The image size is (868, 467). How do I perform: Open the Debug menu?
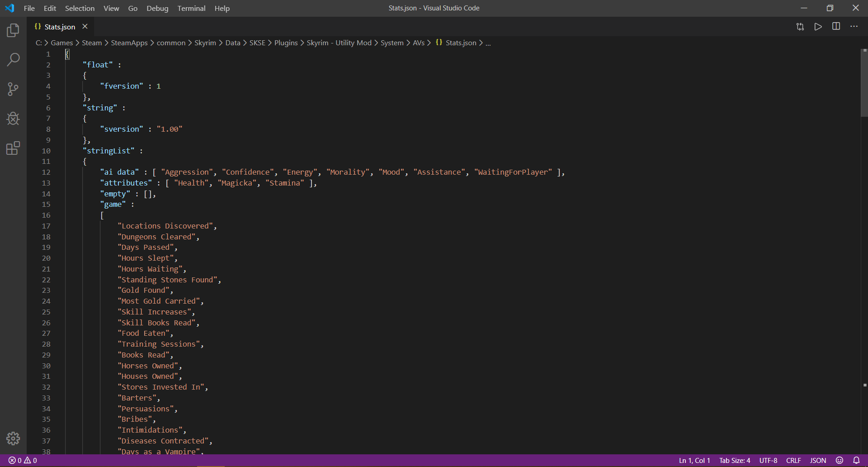tap(157, 8)
